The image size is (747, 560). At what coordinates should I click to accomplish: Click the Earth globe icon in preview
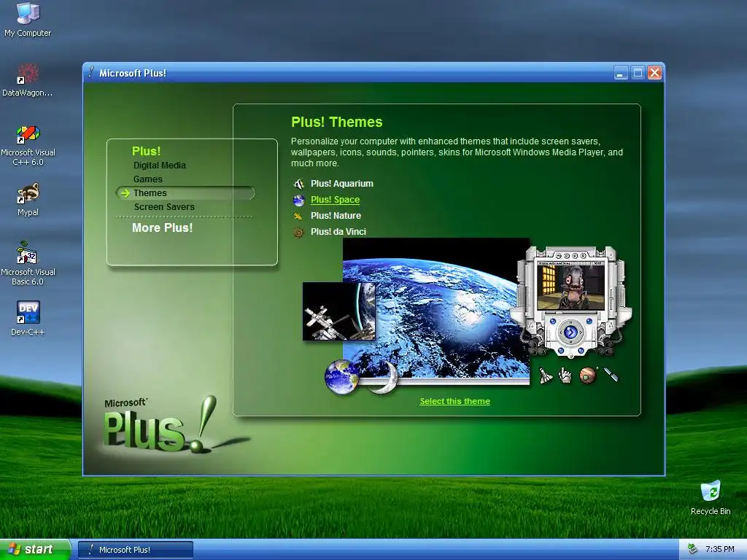point(341,377)
